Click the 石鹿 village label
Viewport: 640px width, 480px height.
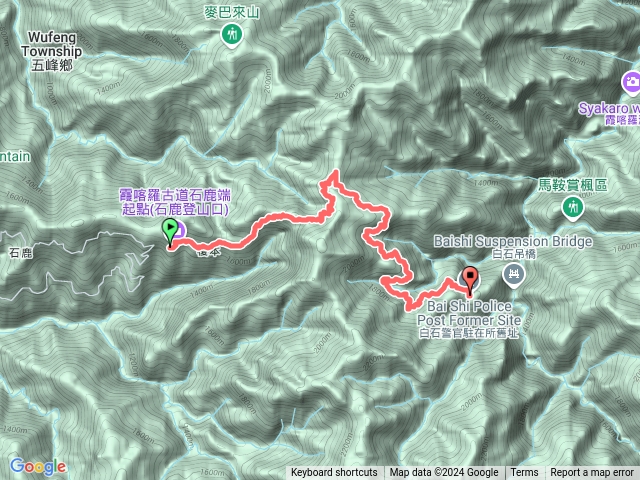click(20, 253)
